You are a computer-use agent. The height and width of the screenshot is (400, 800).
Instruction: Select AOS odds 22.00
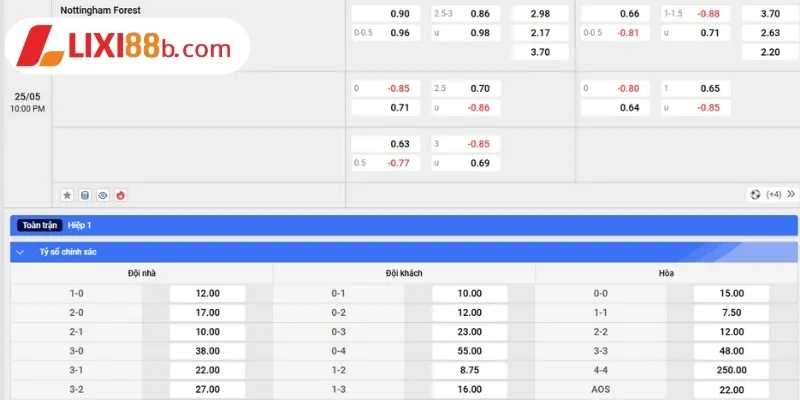tap(731, 389)
